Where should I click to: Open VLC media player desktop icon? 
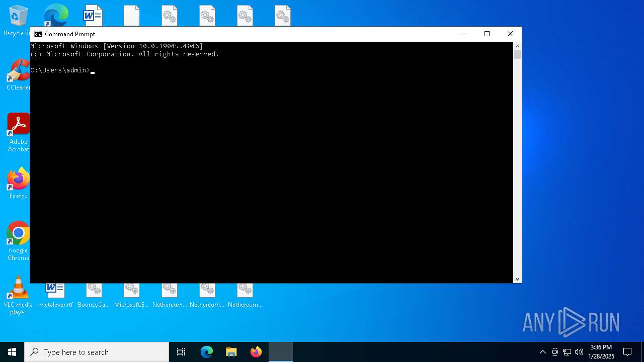click(18, 296)
